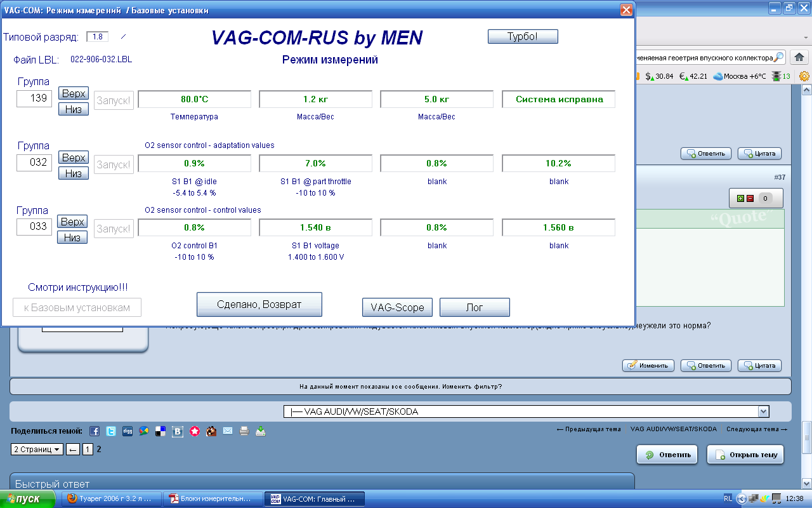Click Верх button for group 032
812x508 pixels.
(74, 157)
